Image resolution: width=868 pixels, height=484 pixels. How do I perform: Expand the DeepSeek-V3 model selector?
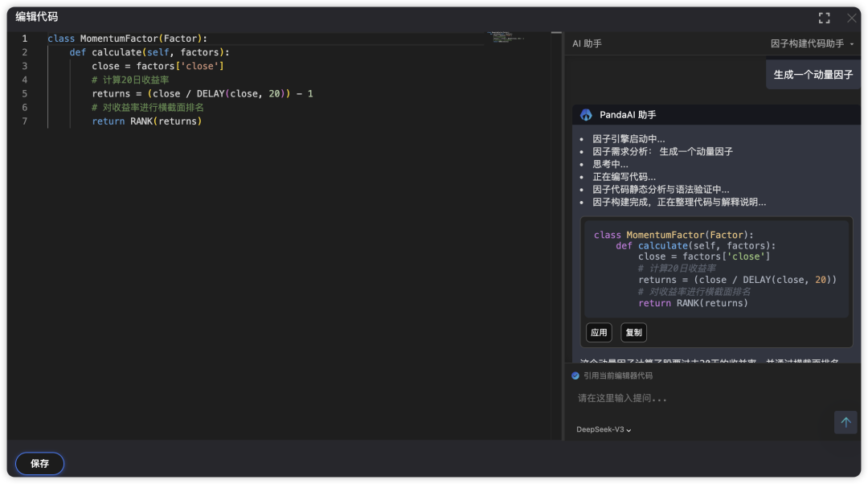604,429
